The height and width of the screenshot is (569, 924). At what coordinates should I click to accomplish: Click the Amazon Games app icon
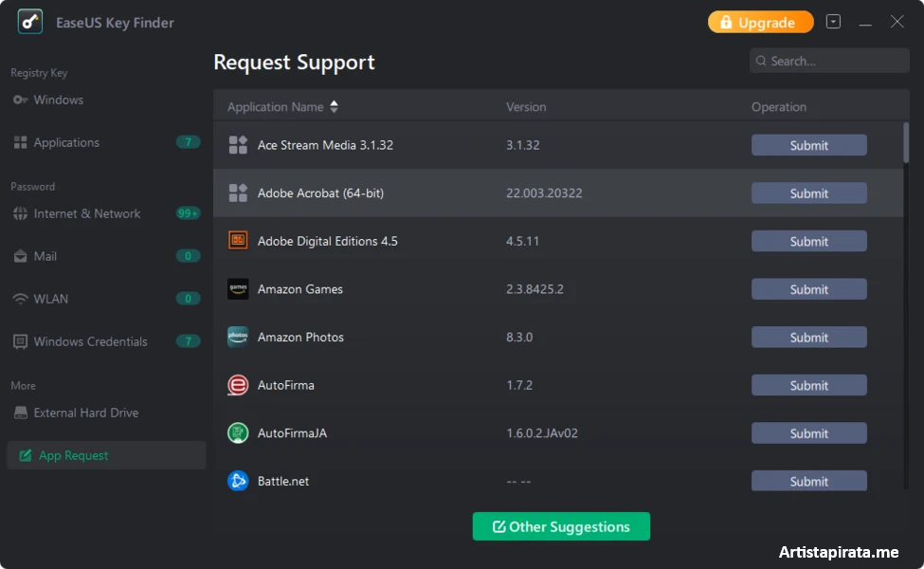tap(238, 289)
